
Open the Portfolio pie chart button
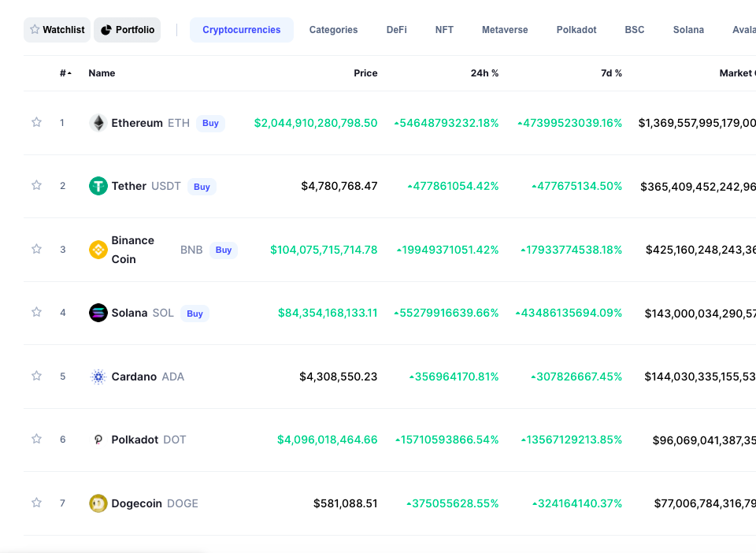click(x=128, y=30)
